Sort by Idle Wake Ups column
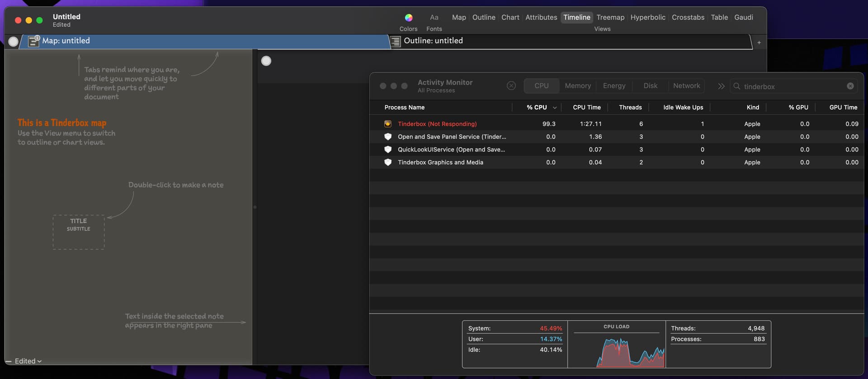This screenshot has height=379, width=868. [683, 107]
